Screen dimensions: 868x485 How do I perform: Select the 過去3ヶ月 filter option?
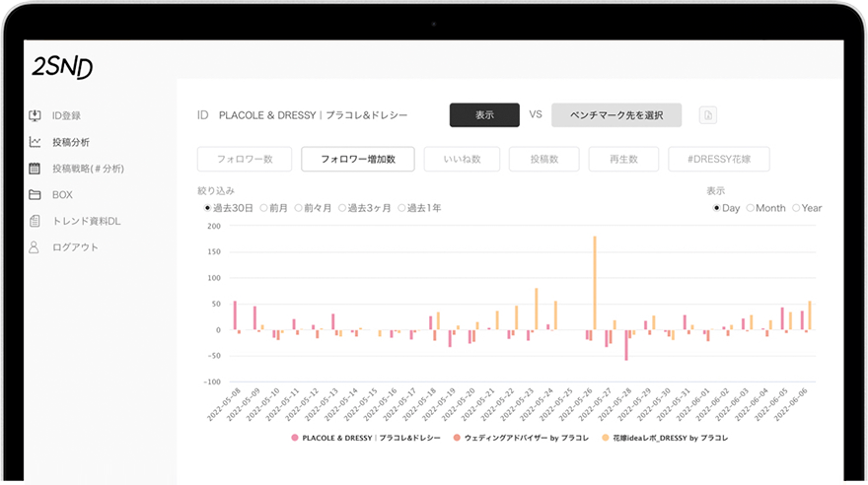(x=342, y=208)
